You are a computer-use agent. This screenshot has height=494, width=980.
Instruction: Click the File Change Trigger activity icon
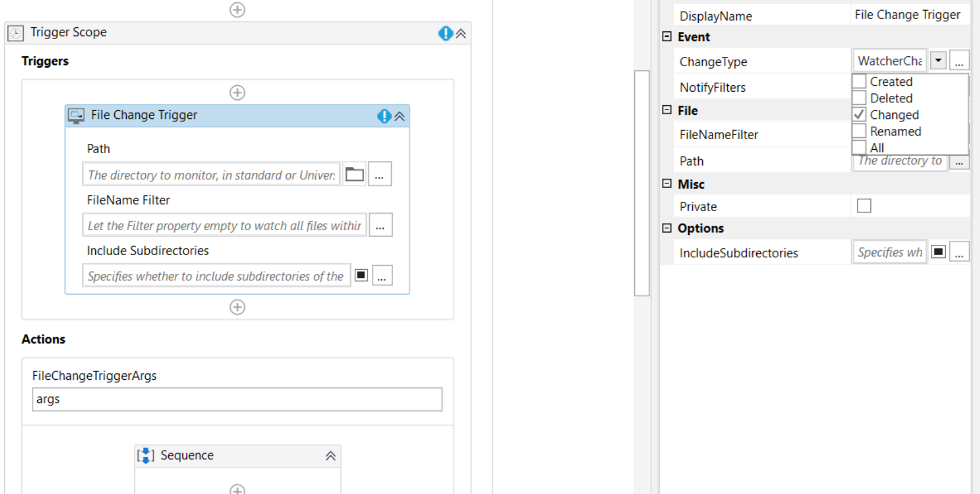click(x=76, y=116)
